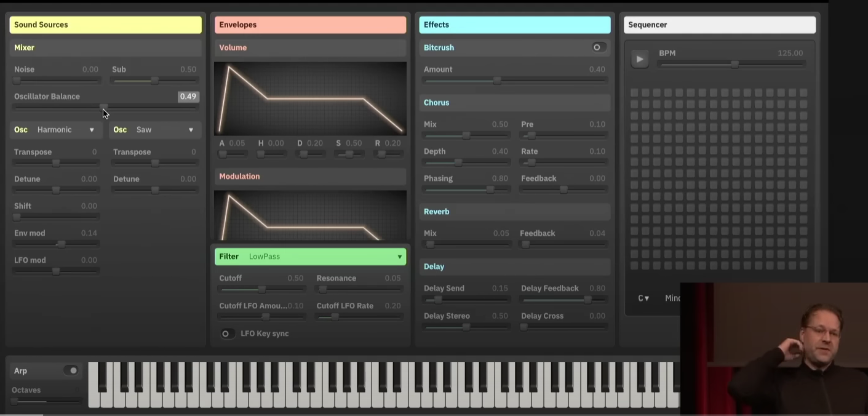Click the Volume envelope graph
868x416 pixels.
pos(310,98)
